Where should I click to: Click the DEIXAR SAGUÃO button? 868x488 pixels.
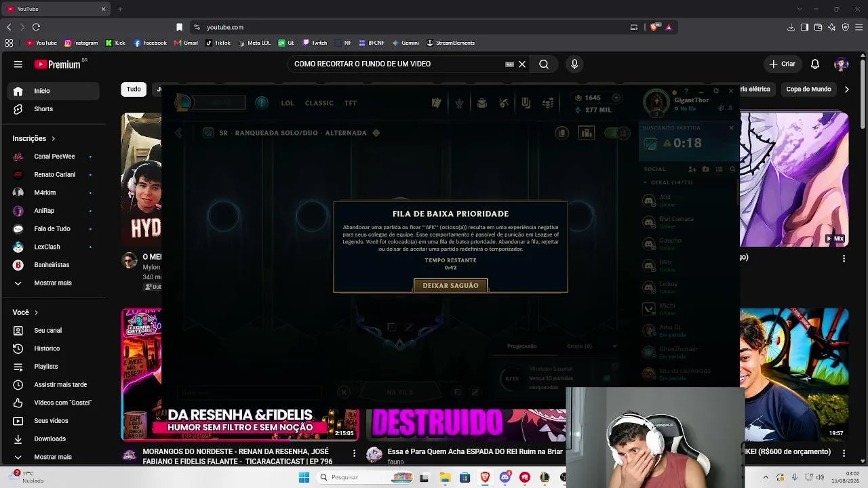click(x=450, y=285)
